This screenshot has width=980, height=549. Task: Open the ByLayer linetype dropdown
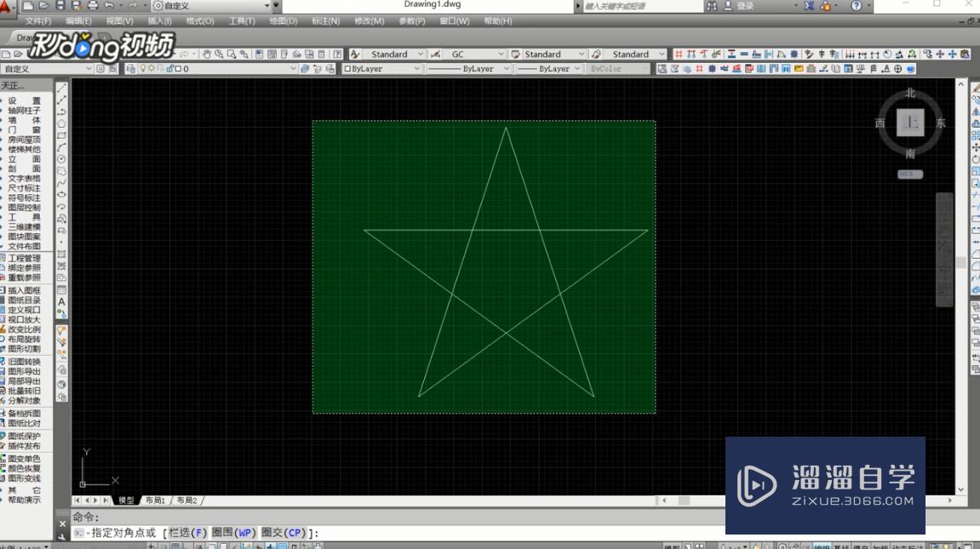coord(506,69)
